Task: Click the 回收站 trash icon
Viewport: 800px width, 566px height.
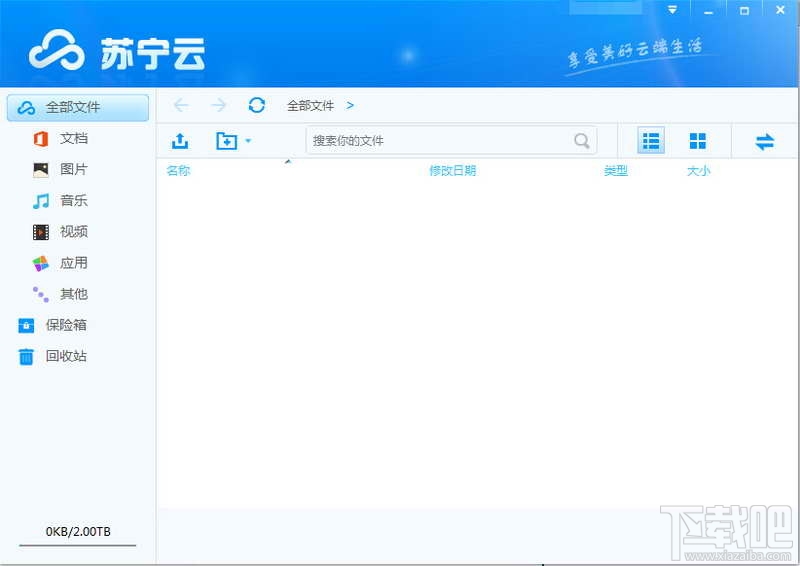Action: tap(26, 357)
